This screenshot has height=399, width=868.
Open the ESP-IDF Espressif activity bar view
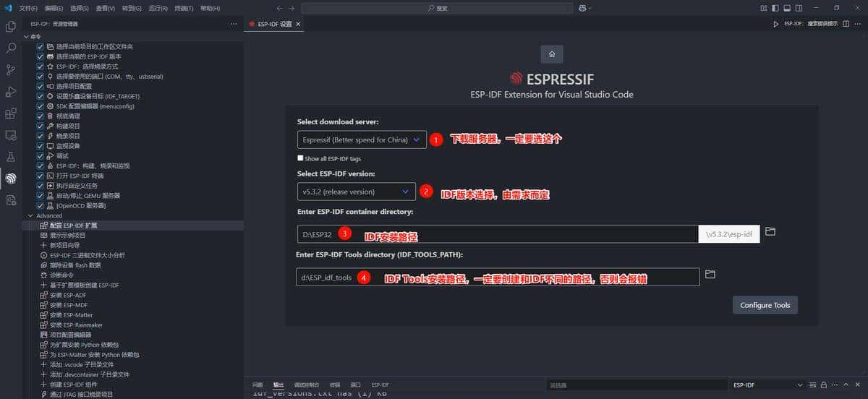11,178
